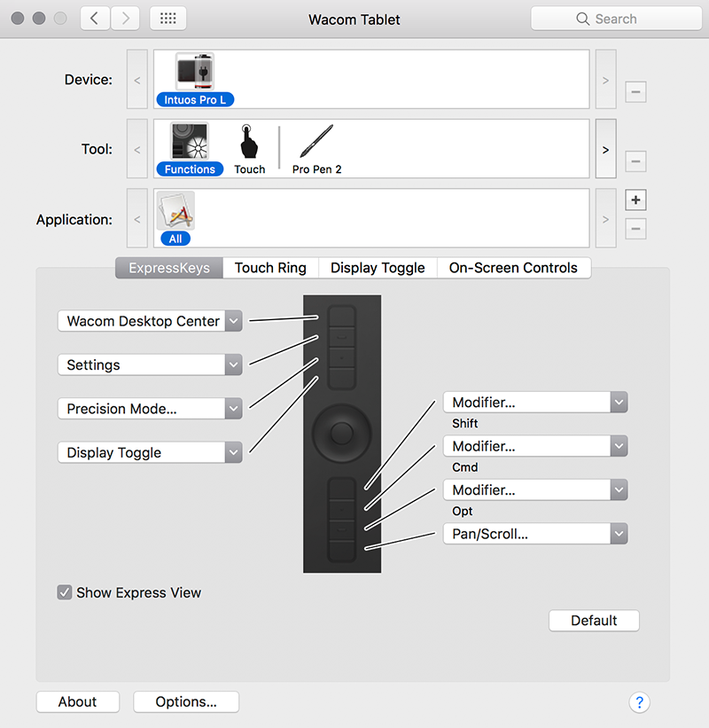Click the top ExpressKey on tablet image

coord(342,317)
